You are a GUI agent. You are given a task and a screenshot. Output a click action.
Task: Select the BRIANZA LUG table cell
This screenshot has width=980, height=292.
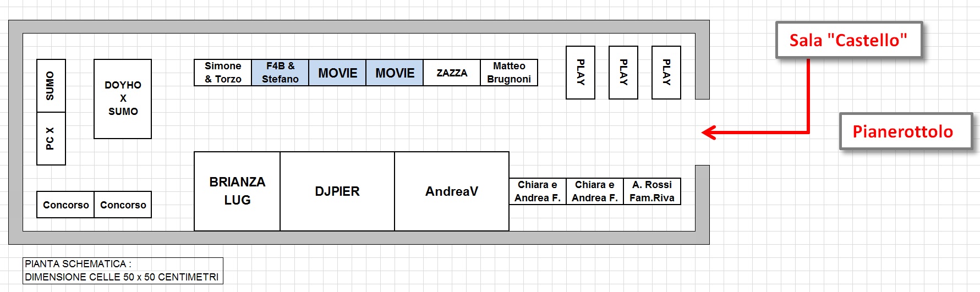[237, 191]
